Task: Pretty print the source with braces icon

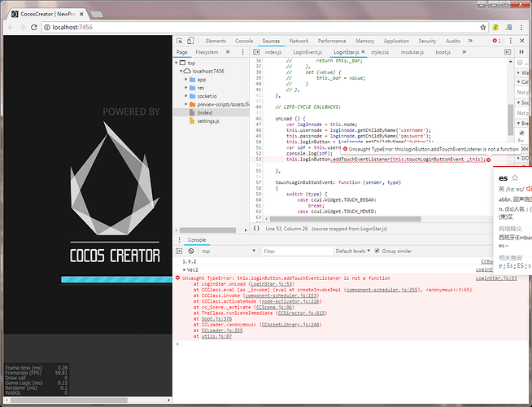Action: 256,229
